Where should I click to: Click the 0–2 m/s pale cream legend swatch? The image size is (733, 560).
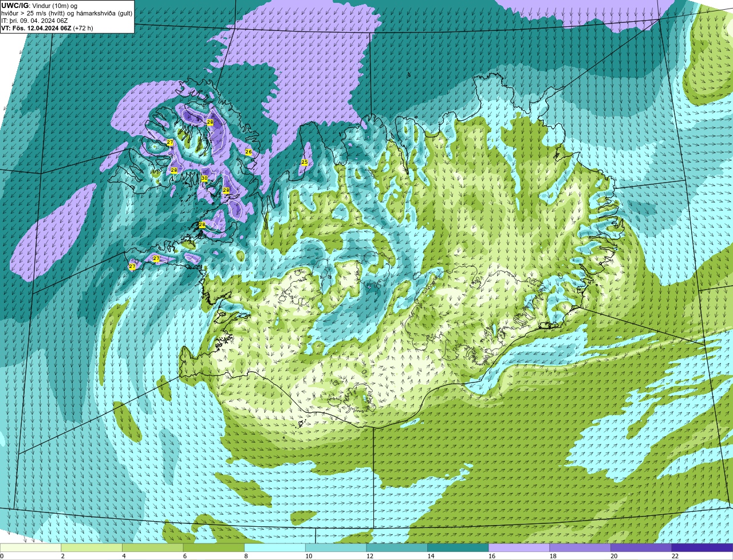tap(30, 547)
